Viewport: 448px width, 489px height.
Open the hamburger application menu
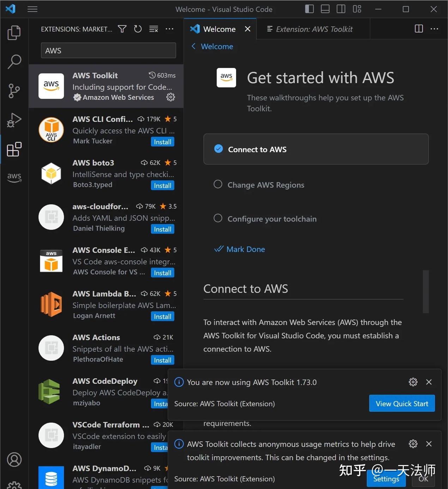point(32,9)
